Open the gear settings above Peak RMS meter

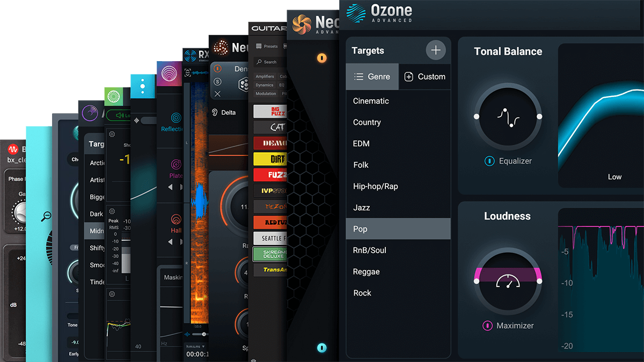(x=112, y=211)
